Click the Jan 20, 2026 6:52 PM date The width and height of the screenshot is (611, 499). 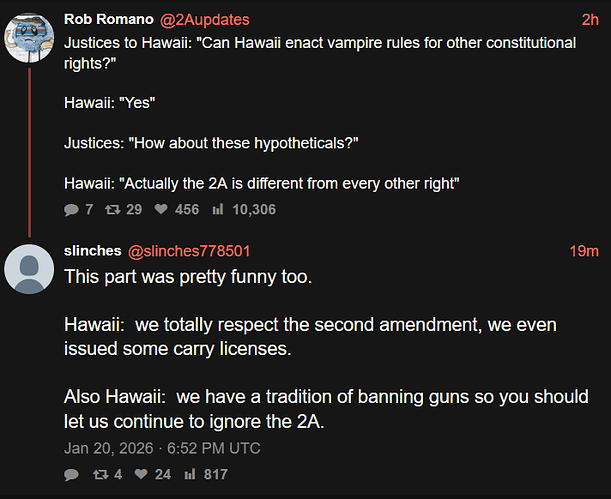click(162, 448)
